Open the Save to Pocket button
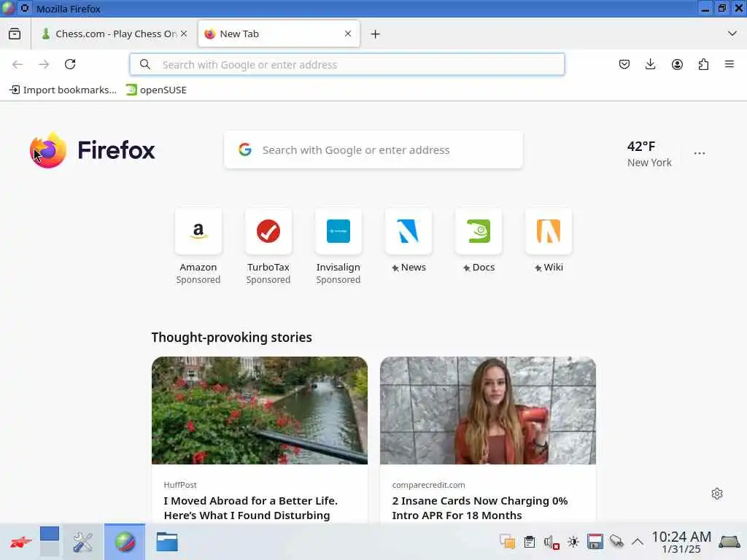 point(624,64)
